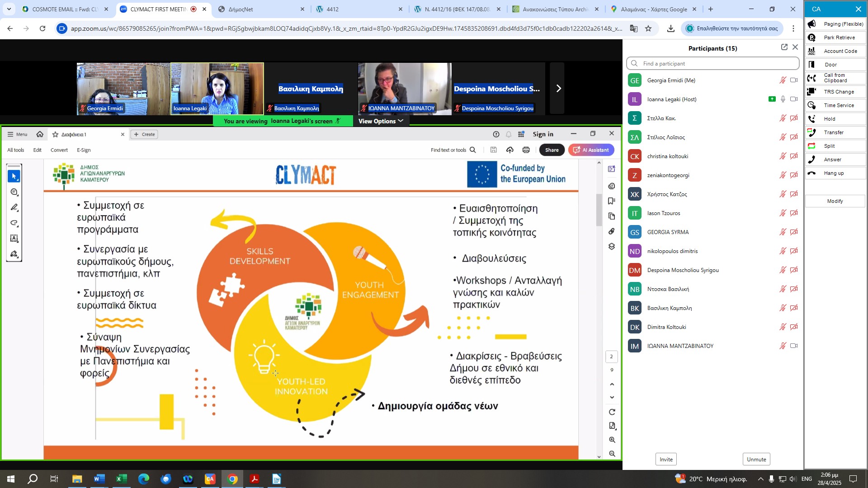The height and width of the screenshot is (488, 868).
Task: Click Google Translate icon in address bar
Action: pyautogui.click(x=634, y=28)
